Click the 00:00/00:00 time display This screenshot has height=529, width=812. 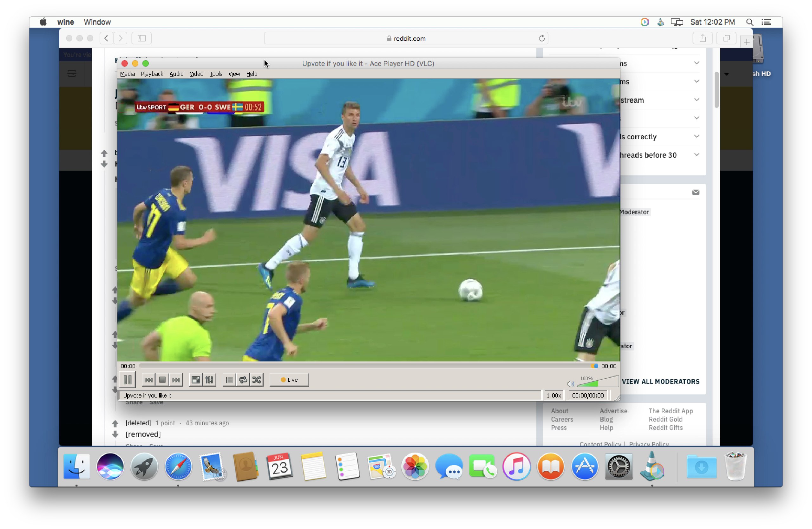[588, 395]
